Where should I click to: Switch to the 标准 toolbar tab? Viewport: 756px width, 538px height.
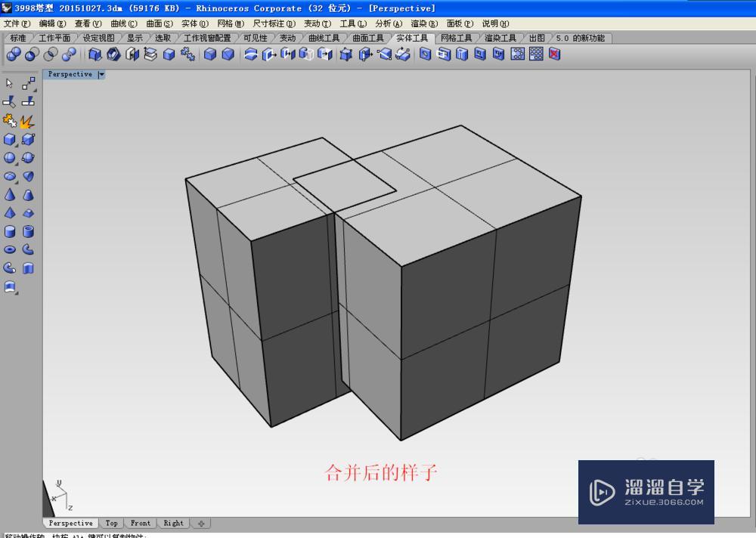pos(18,38)
